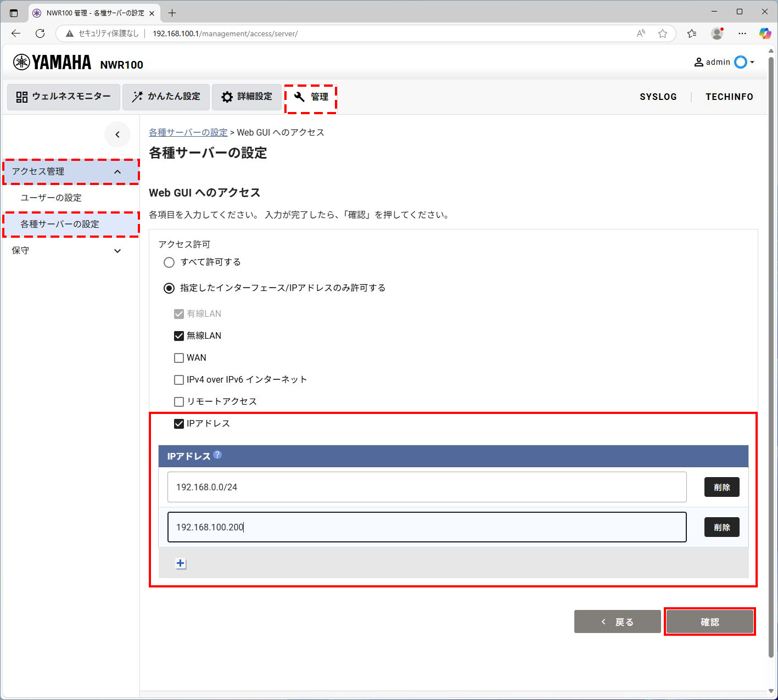The image size is (778, 700).
Task: Open the 管理 (wrench) section
Action: (x=311, y=97)
